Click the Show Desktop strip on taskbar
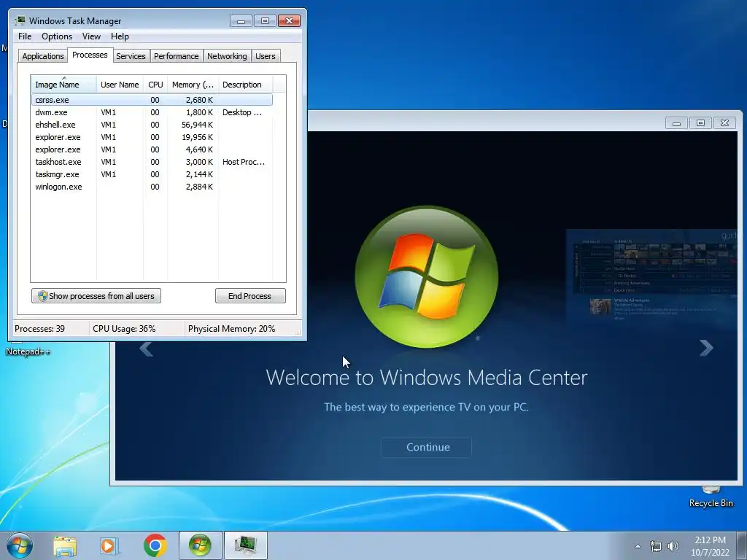The width and height of the screenshot is (747, 560). pos(742,545)
